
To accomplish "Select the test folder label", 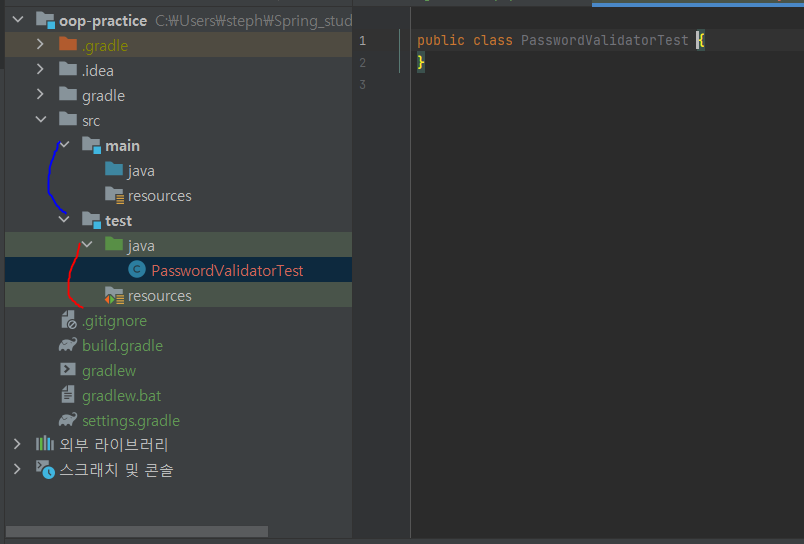I will coord(118,221).
